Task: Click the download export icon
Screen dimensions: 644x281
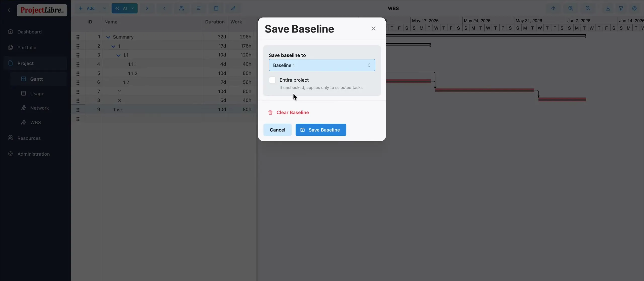Action: (x=608, y=8)
